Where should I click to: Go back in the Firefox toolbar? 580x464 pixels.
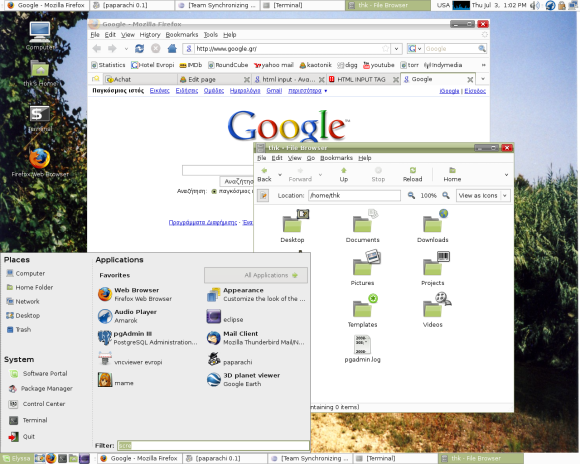pyautogui.click(x=97, y=48)
